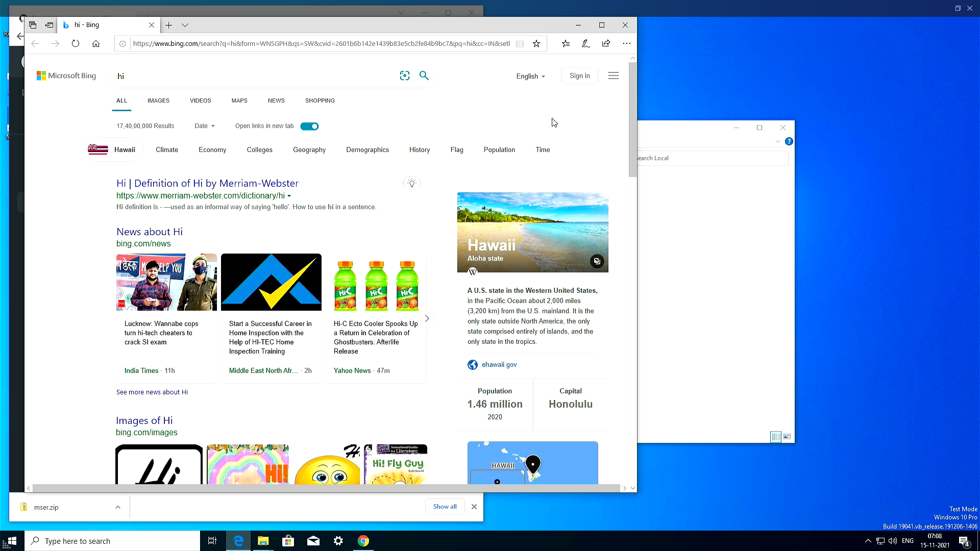Click the Add notes pen icon
The height and width of the screenshot is (551, 980).
(586, 44)
